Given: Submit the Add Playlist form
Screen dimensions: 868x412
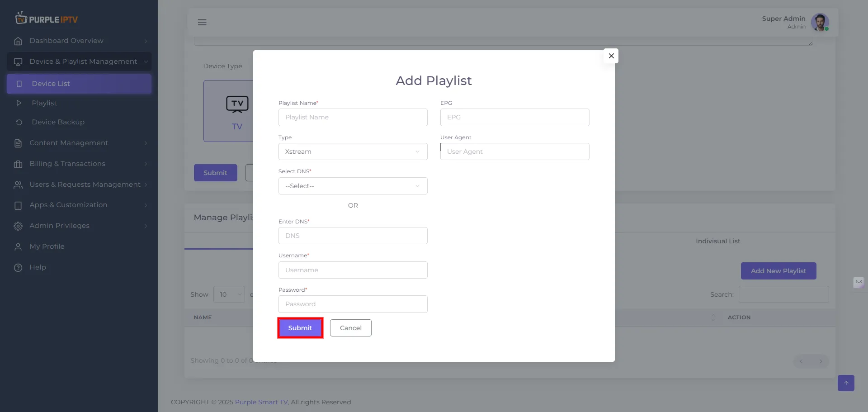Looking at the screenshot, I should [x=300, y=328].
